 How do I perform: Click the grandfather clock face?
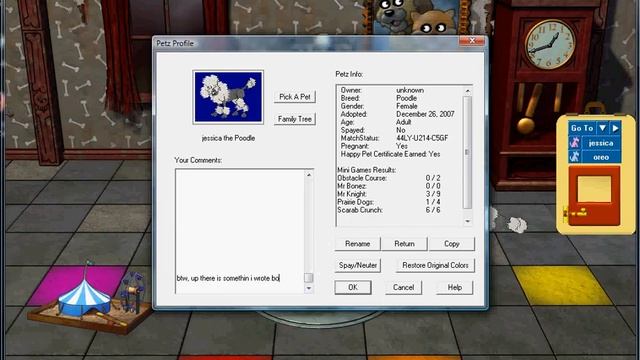550,44
